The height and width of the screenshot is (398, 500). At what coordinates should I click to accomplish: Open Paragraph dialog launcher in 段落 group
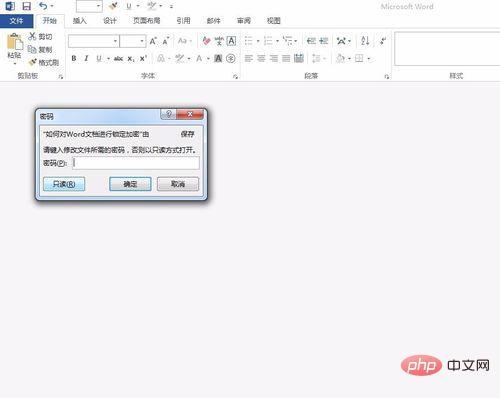point(387,77)
